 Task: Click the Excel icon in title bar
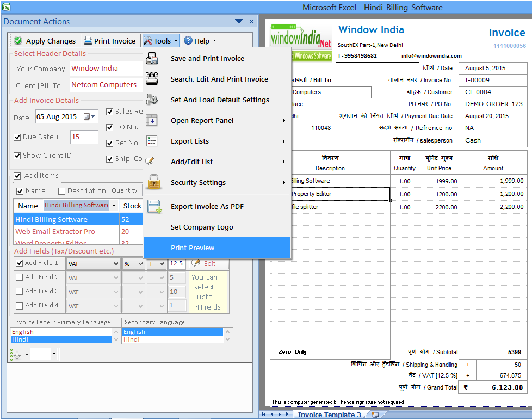pos(6,7)
